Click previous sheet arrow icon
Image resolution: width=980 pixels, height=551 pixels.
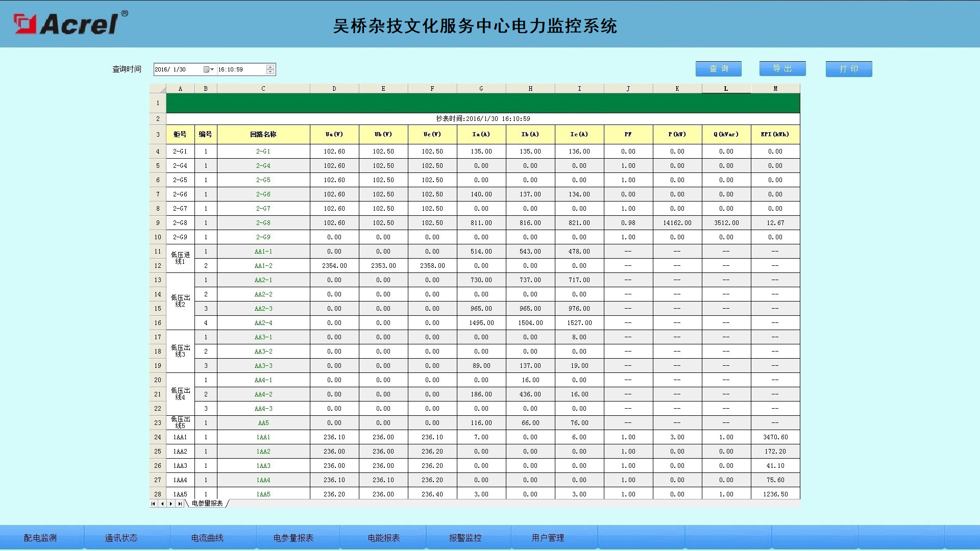(x=162, y=504)
